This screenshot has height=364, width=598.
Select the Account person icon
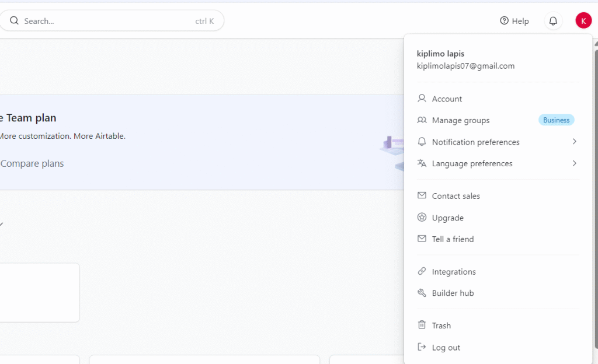pyautogui.click(x=422, y=98)
